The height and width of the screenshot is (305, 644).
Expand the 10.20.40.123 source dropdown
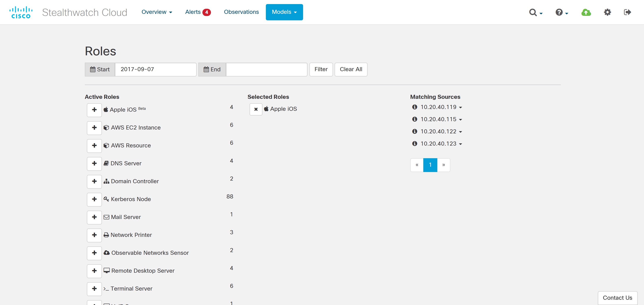461,144
